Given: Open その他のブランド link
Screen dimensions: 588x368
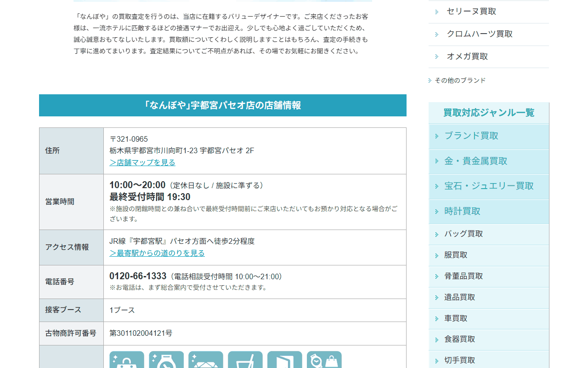Looking at the screenshot, I should tap(460, 80).
